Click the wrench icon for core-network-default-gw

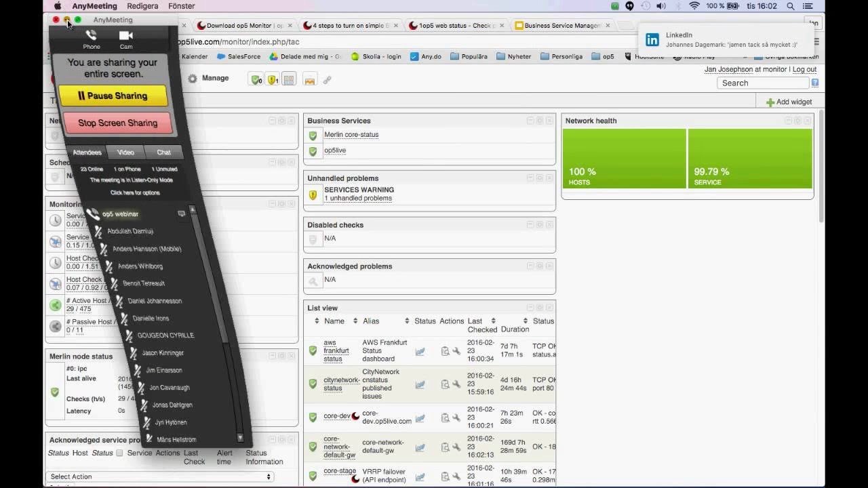(456, 447)
